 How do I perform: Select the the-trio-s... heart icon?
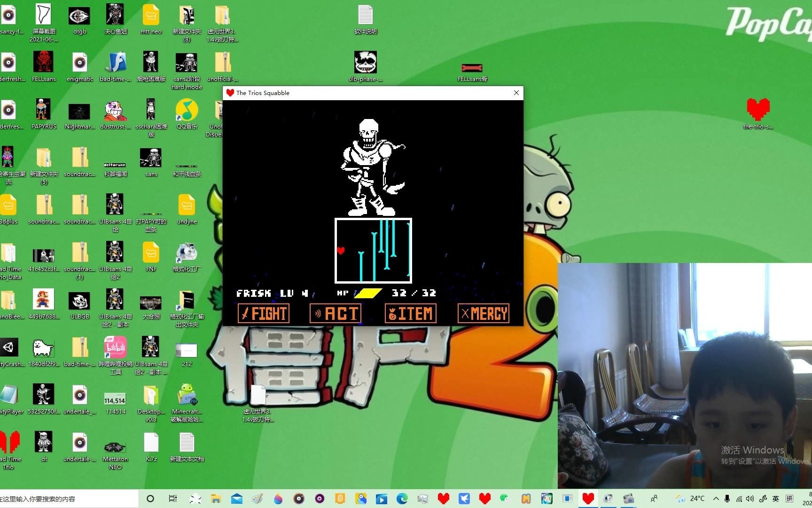point(757,115)
